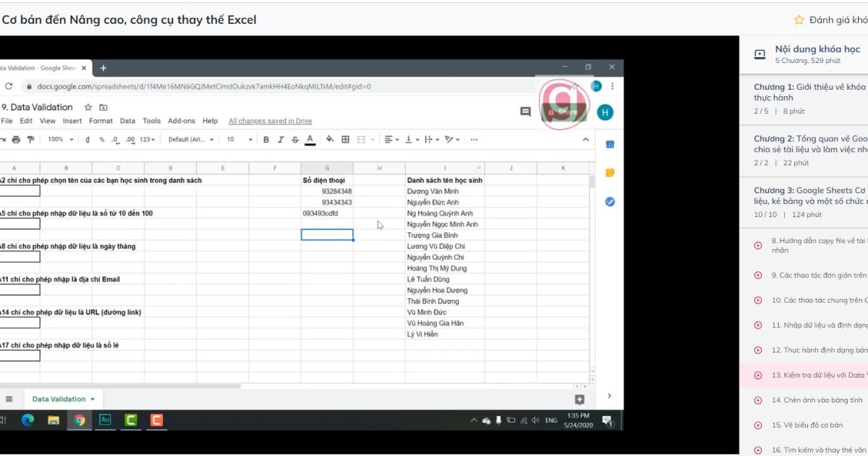Open the Calendar side panel icon
Screen dimensions: 868x456
click(610, 144)
